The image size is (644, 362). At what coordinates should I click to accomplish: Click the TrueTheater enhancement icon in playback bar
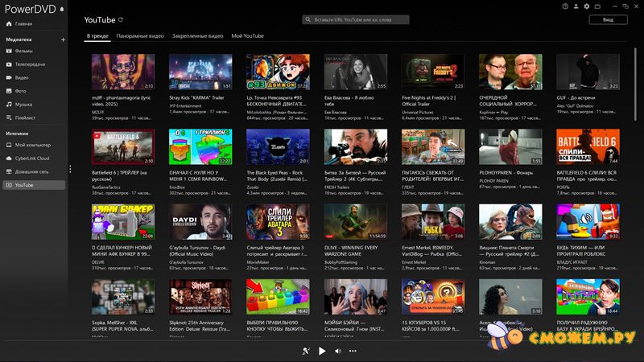pos(305,351)
